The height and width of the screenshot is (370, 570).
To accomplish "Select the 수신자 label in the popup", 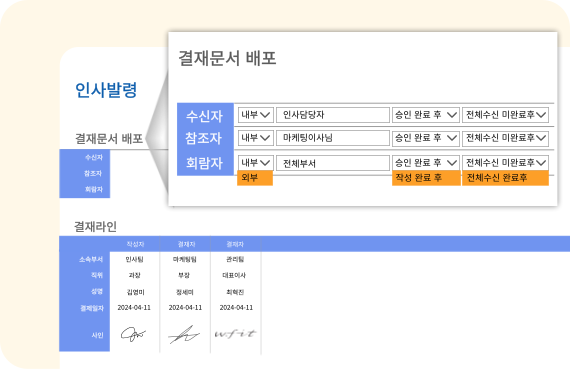I will tap(204, 116).
